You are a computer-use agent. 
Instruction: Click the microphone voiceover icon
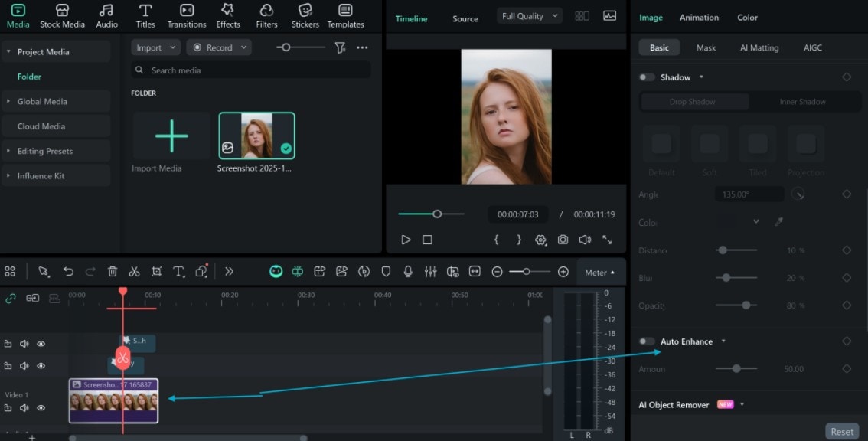pyautogui.click(x=408, y=272)
